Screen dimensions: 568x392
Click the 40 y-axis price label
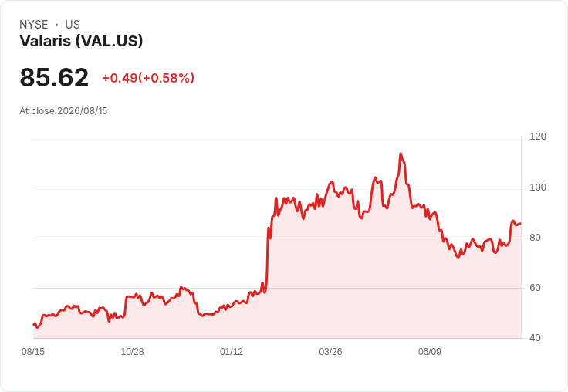535,338
